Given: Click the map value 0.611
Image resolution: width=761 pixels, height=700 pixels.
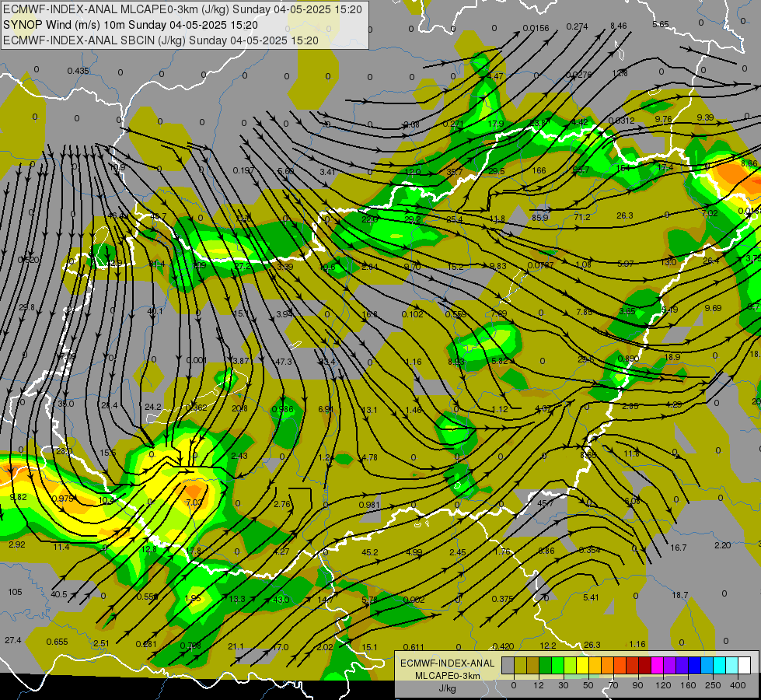Looking at the screenshot, I should click(x=414, y=647).
